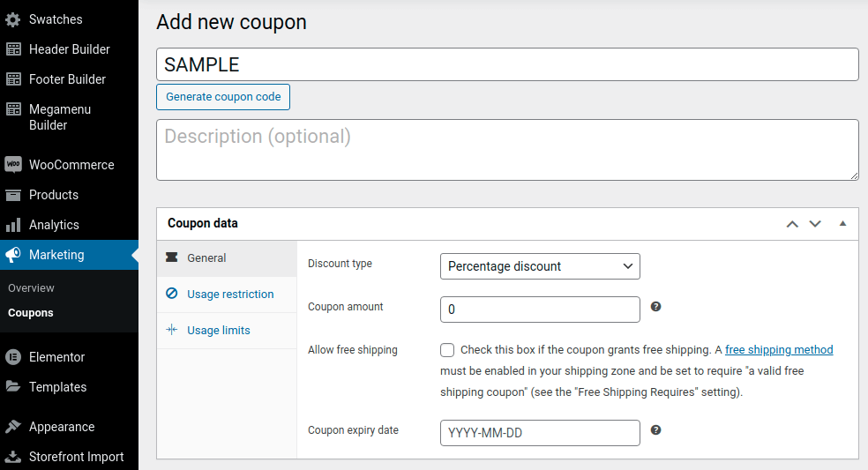Click the Elementor icon in the sidebar
868x470 pixels.
(x=13, y=357)
